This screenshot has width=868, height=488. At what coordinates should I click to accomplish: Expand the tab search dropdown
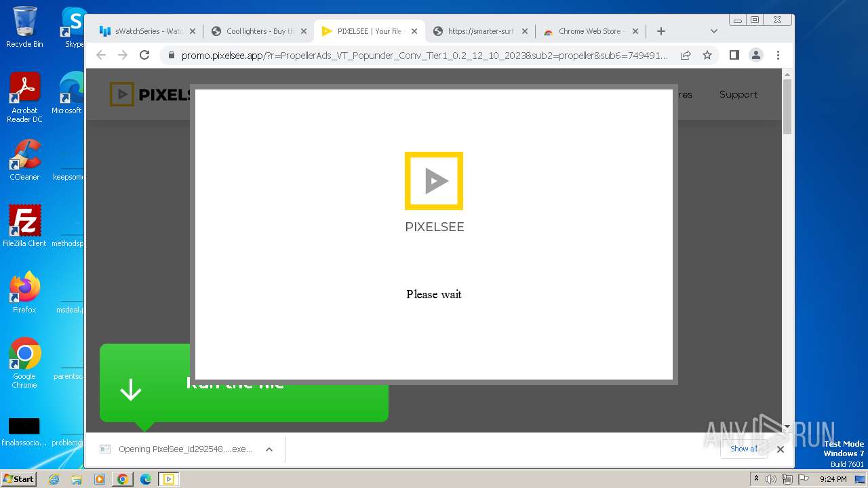(713, 31)
